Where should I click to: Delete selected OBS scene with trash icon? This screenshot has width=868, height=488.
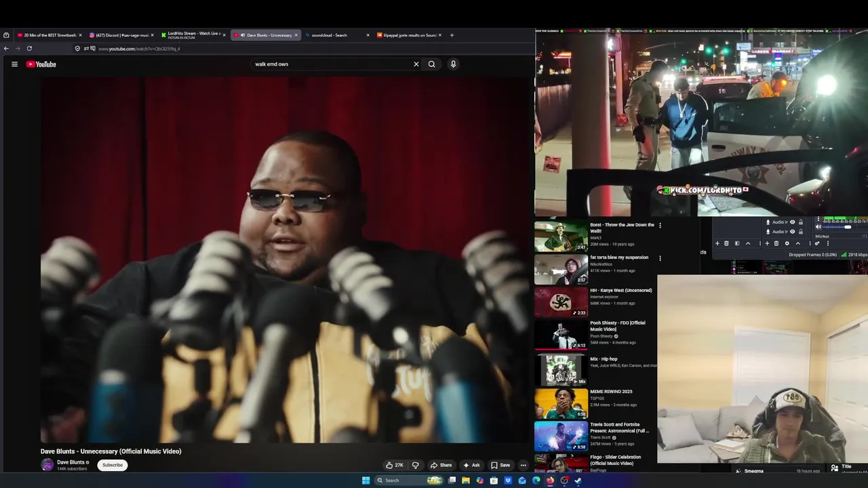click(x=726, y=243)
